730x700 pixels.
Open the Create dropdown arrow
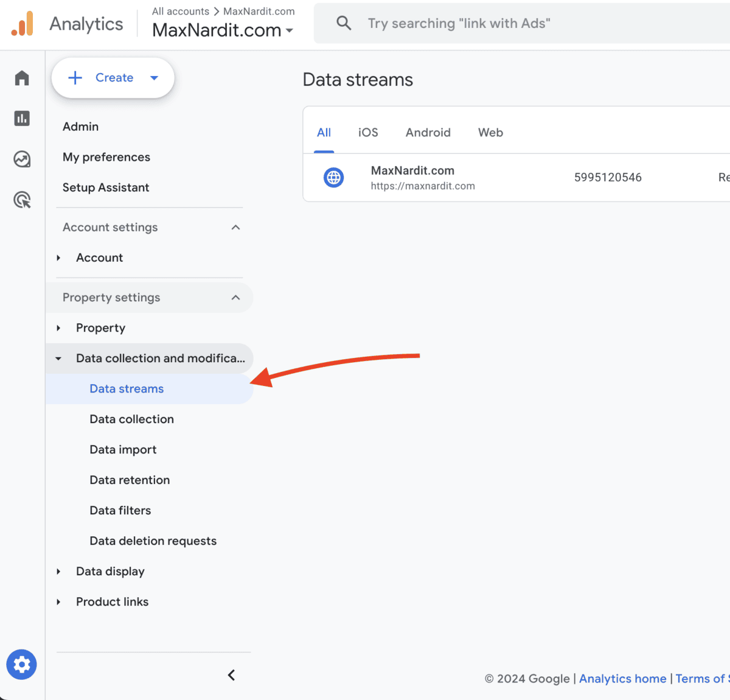tap(154, 78)
